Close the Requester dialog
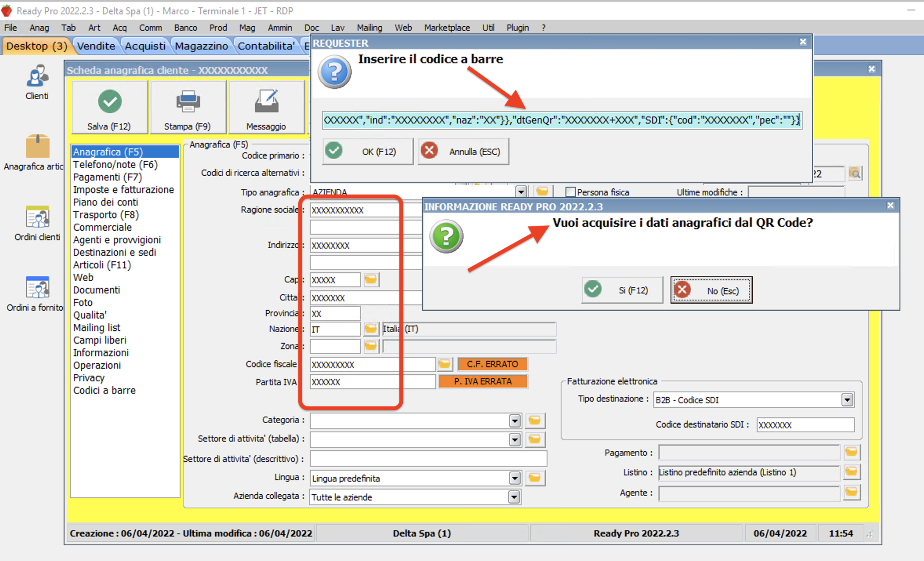 tap(803, 42)
